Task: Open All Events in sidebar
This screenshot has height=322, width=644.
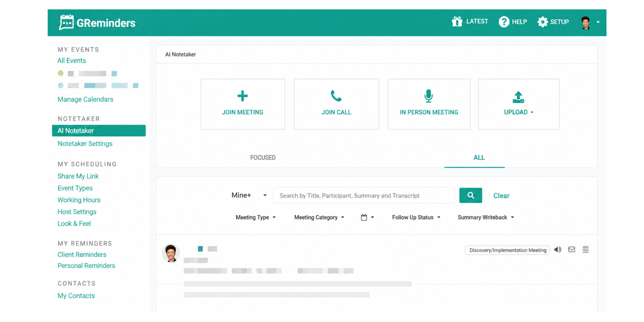Action: click(x=71, y=61)
